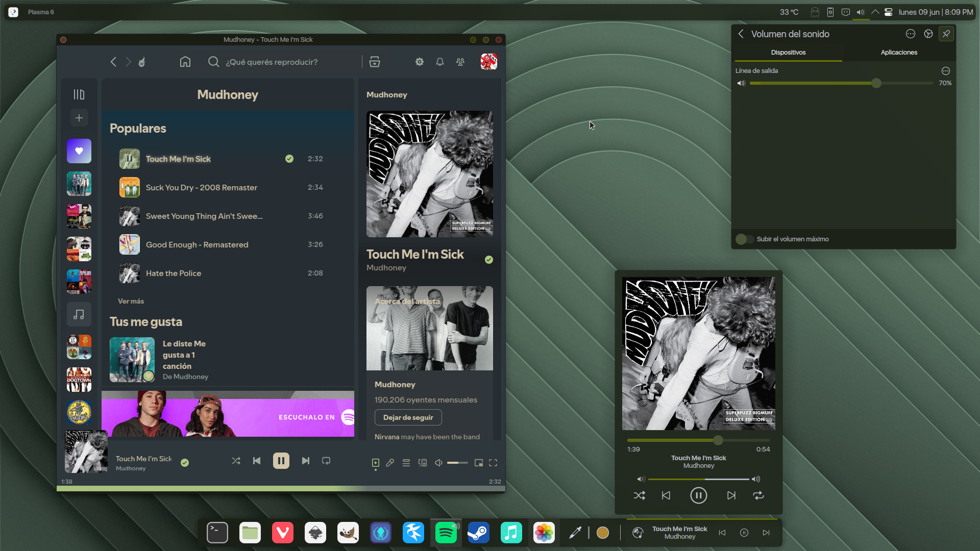This screenshot has width=980, height=551.
Task: Seek on the media widget position slider
Action: [699, 440]
